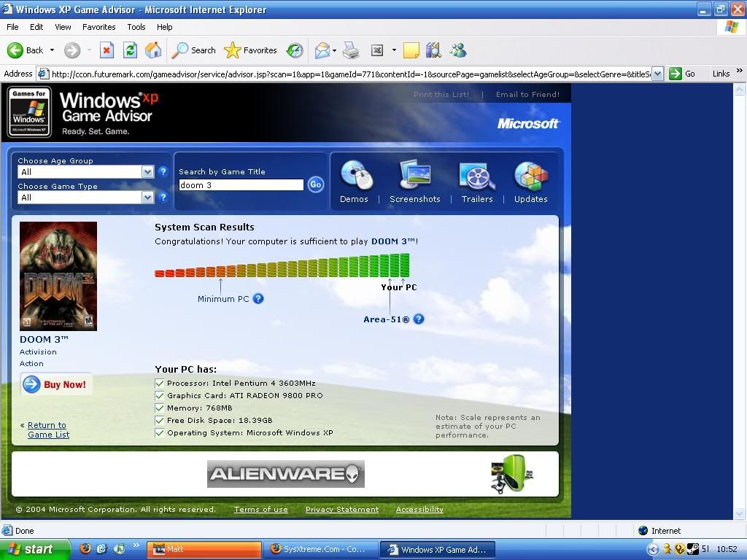Open the Accessibility link
The image size is (747, 560).
click(x=419, y=509)
